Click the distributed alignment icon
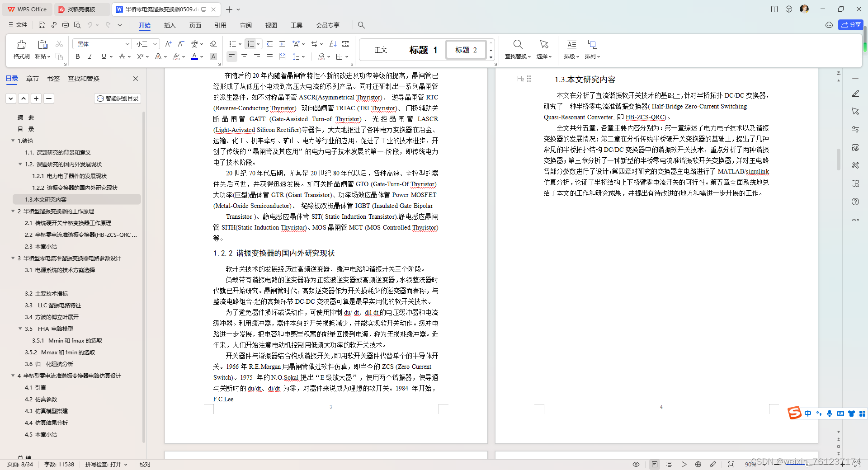 [283, 56]
